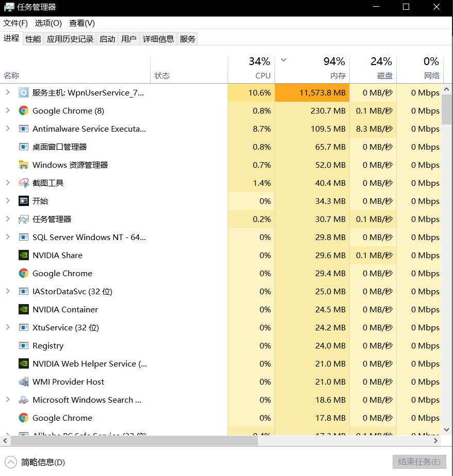453x476 pixels.
Task: Click the 开始 process icon
Action: pos(24,201)
